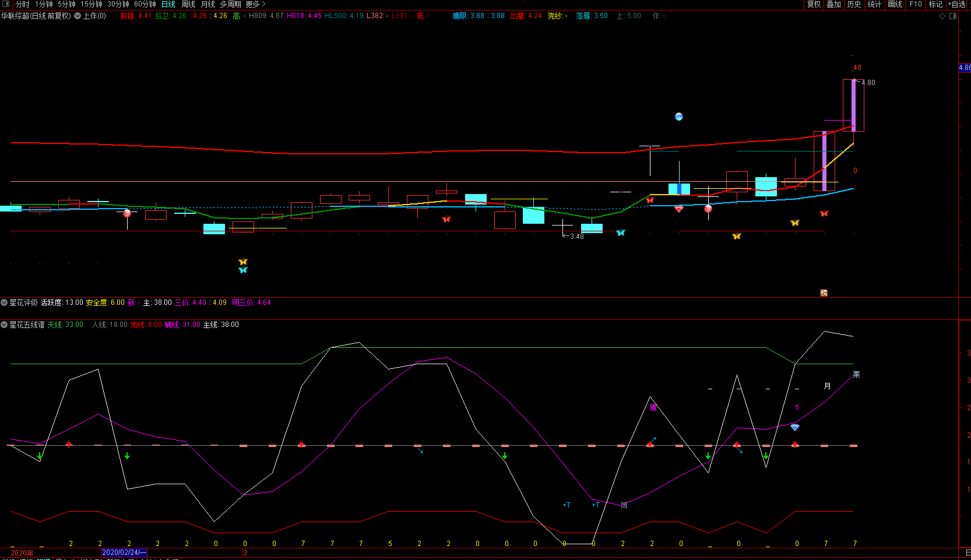This screenshot has width=971, height=560.
Task: Select the 日线 daily chart tab
Action: [x=168, y=4]
